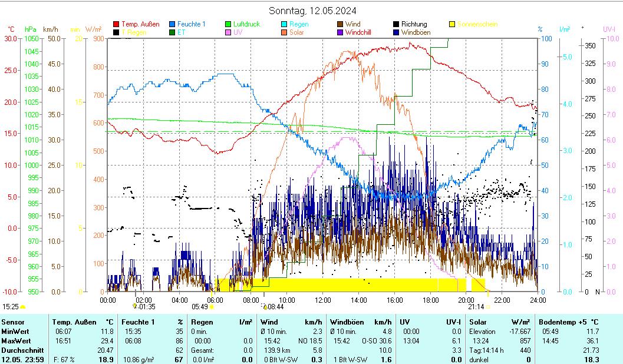The height and width of the screenshot is (364, 623).
Task: Click the pink UV legend swatch
Action: (x=228, y=32)
